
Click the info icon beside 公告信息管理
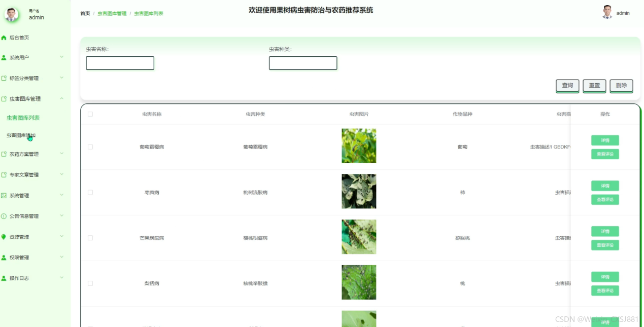pos(4,216)
